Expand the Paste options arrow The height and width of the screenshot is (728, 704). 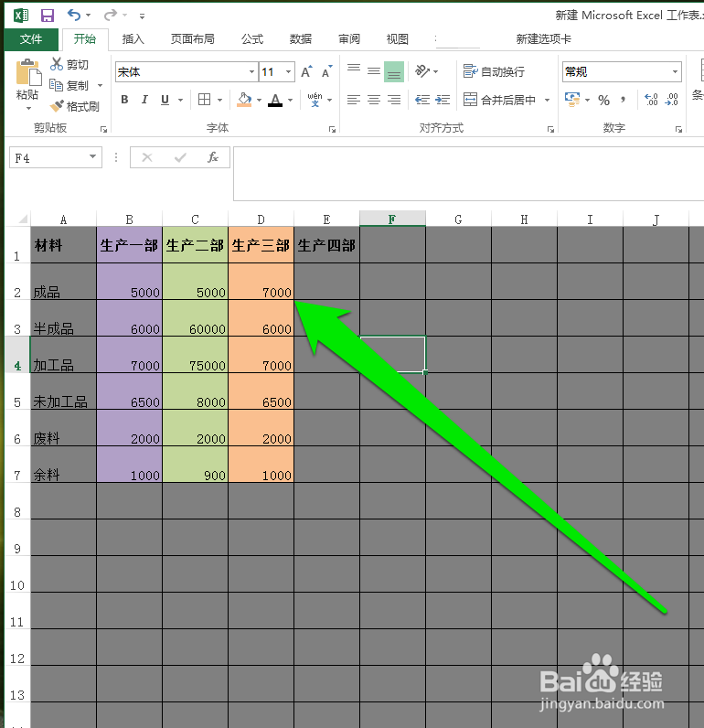click(28, 109)
